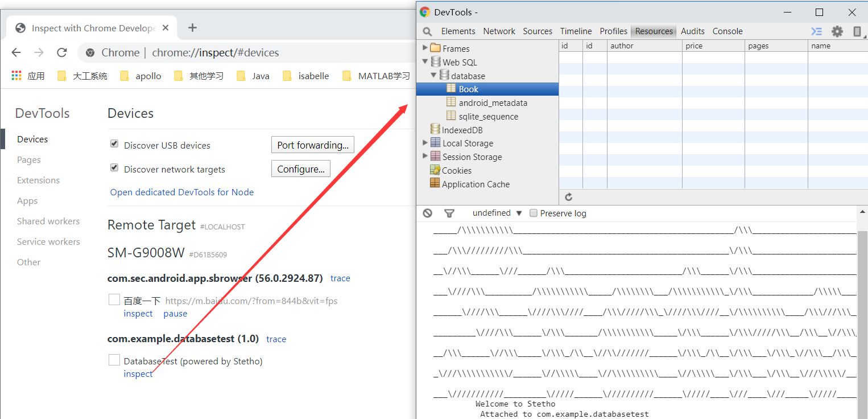Click inspect link under 百度一下
Viewport: 868px width, 419px height.
point(138,314)
